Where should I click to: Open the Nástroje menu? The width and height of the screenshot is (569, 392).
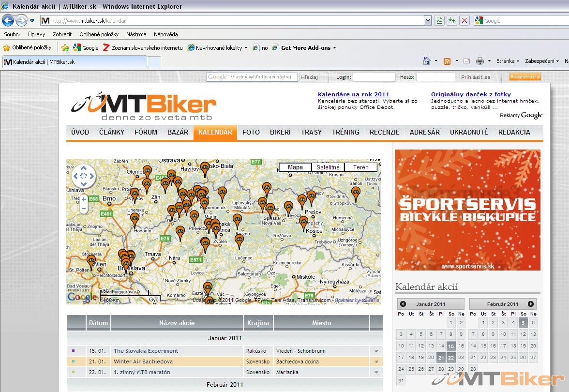[x=136, y=34]
